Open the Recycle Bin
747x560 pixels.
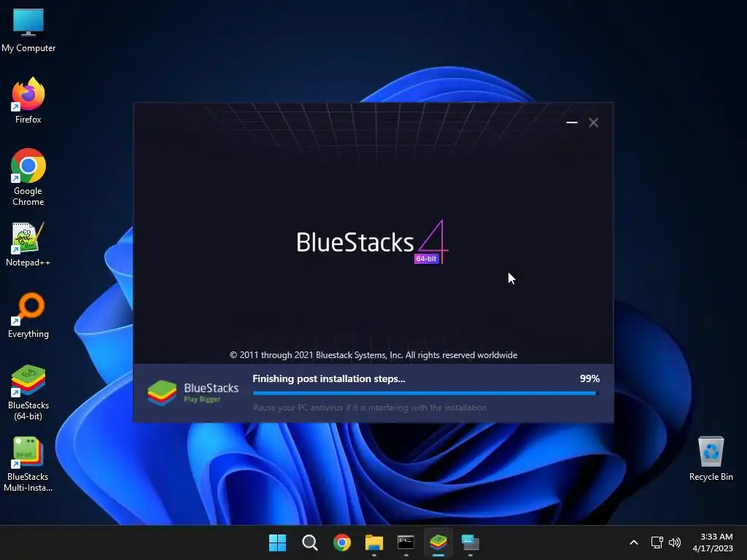point(711,458)
